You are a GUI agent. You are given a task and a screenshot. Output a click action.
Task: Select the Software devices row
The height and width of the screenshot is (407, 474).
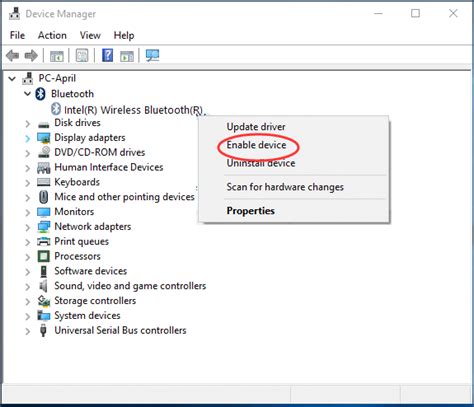pos(90,271)
